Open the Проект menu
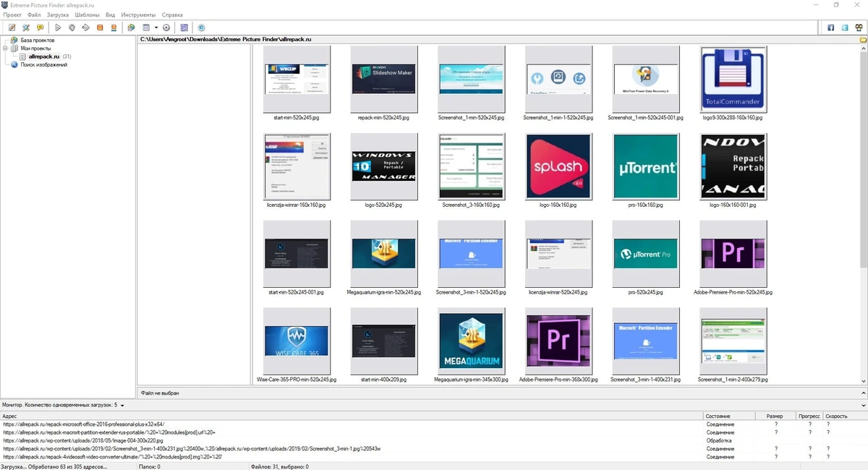This screenshot has width=868, height=470. point(12,14)
